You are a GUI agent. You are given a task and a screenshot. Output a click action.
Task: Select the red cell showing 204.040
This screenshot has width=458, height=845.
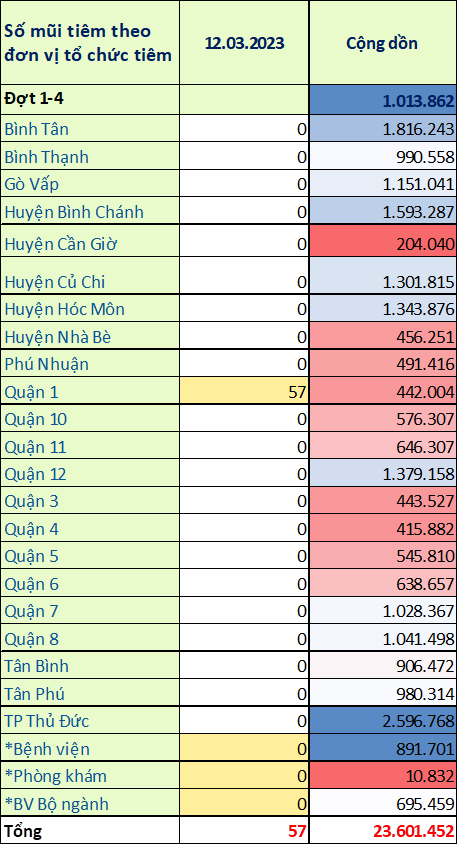tap(382, 241)
